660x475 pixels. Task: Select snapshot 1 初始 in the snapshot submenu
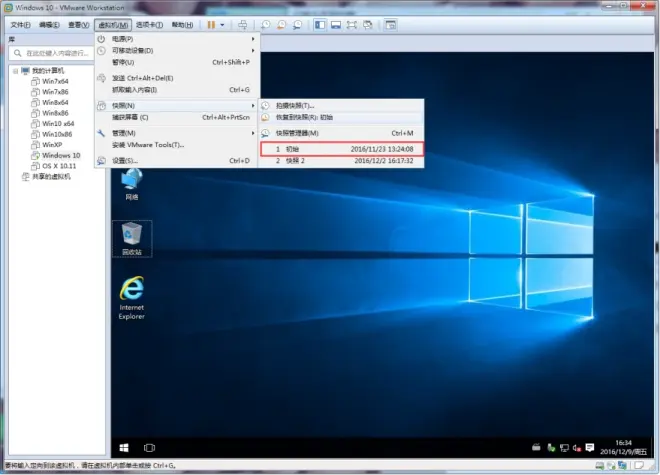tap(341, 149)
